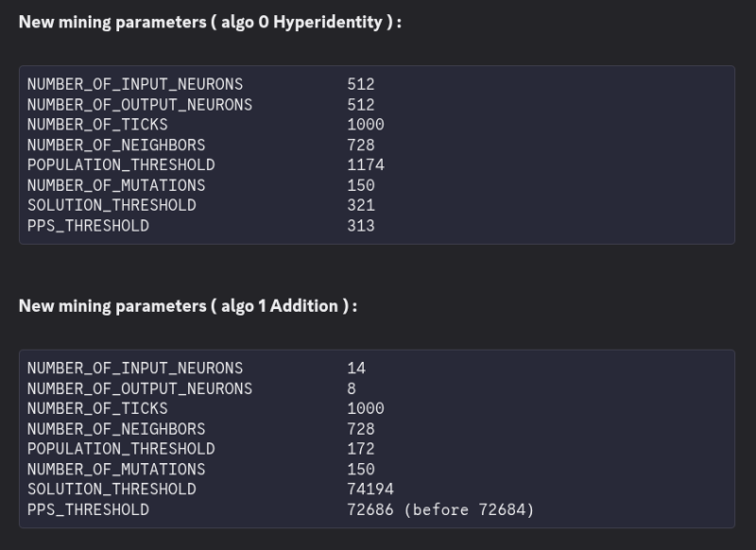Screen dimensions: 756x550
Task: Click the POPULATION_THRESHOLD value 172
Action: point(361,449)
